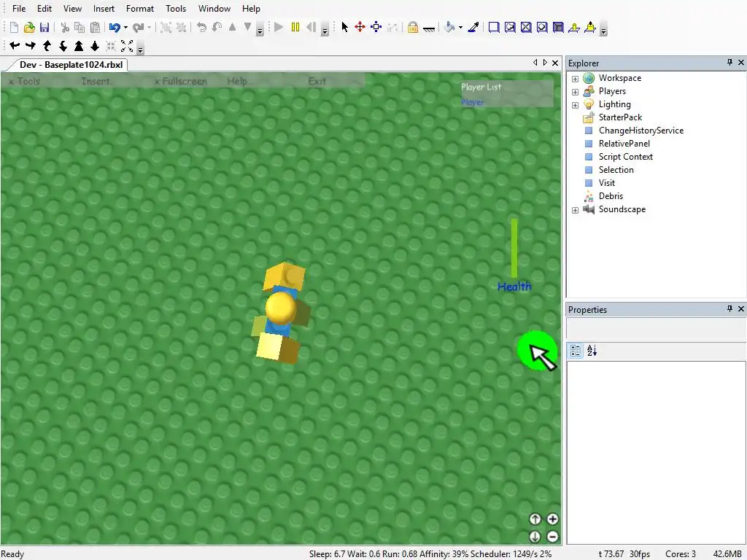Viewport: 747px width, 560px height.
Task: Select the Motor tool icon
Action: [x=590, y=27]
